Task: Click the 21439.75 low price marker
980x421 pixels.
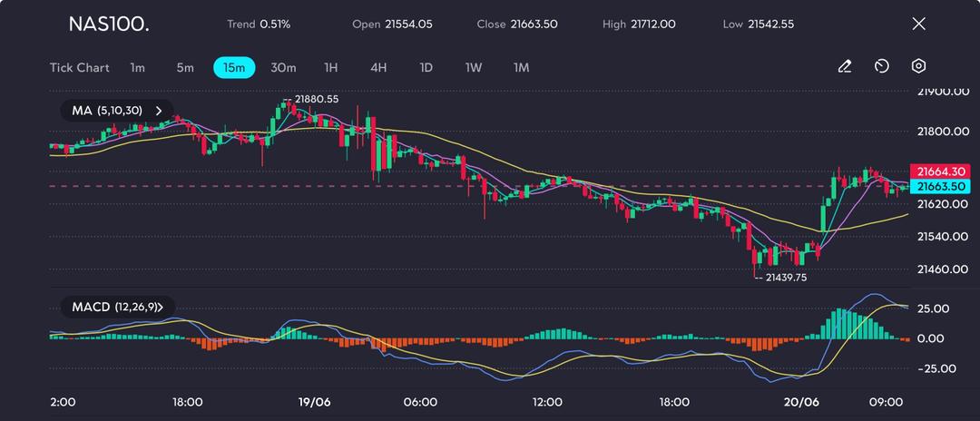Action: coord(786,278)
